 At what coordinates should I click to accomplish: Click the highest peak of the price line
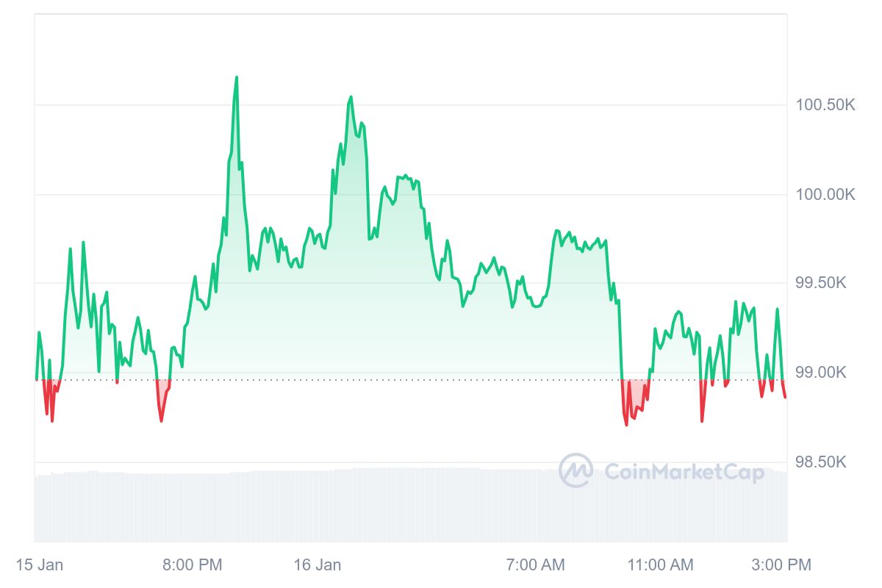click(x=236, y=77)
